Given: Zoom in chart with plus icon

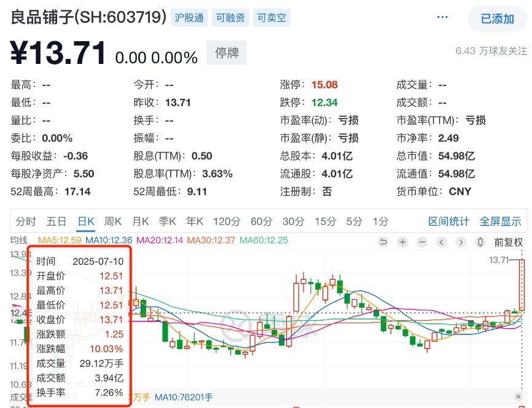Looking at the screenshot, I should click(x=403, y=242).
